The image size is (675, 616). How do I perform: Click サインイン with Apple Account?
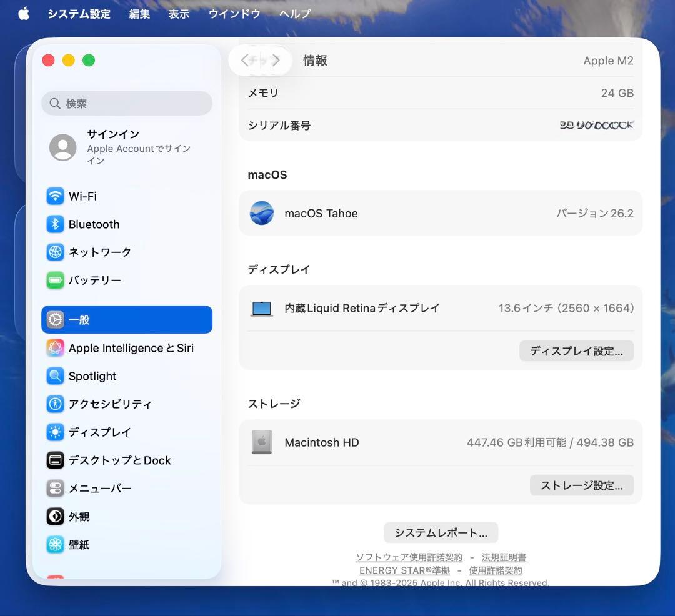tap(127, 147)
